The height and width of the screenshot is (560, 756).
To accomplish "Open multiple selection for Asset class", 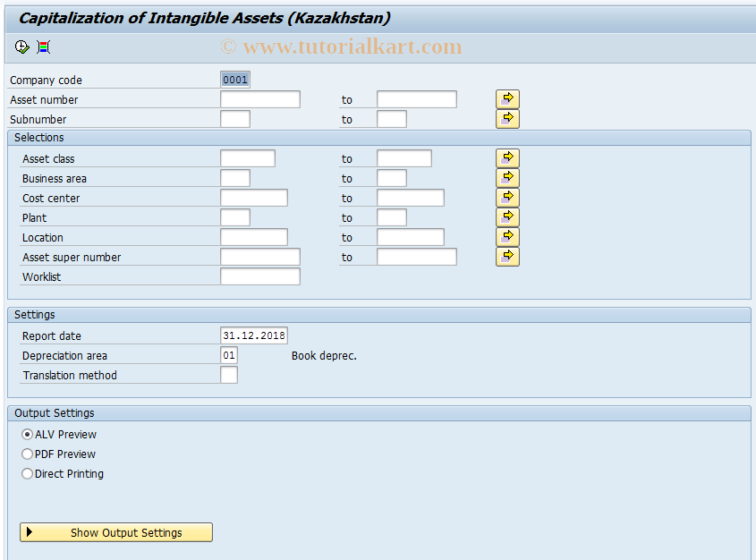I will pyautogui.click(x=507, y=158).
